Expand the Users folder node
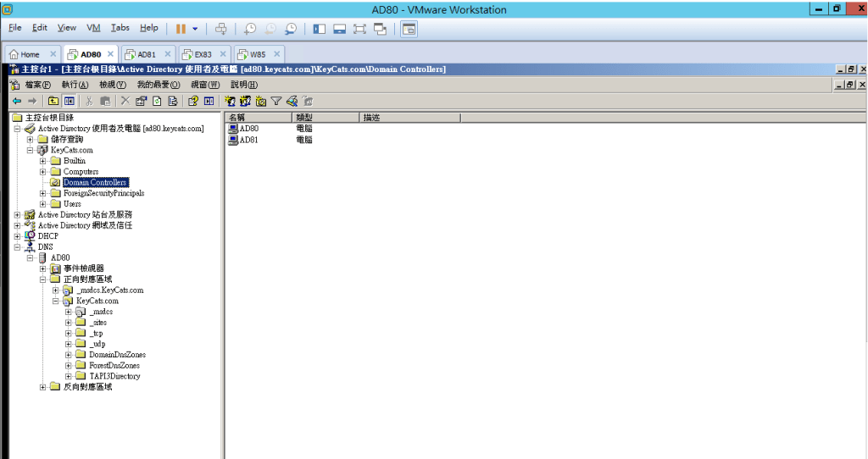The height and width of the screenshot is (459, 868). coord(43,204)
